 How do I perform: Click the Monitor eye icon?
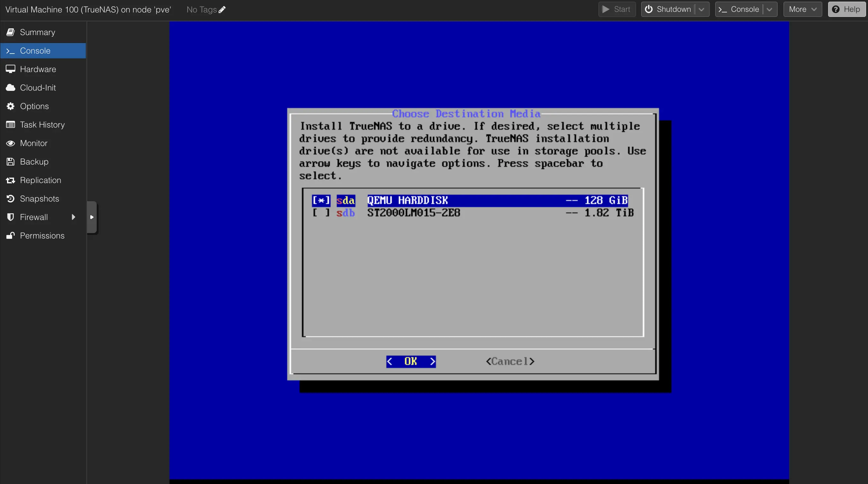tap(11, 143)
